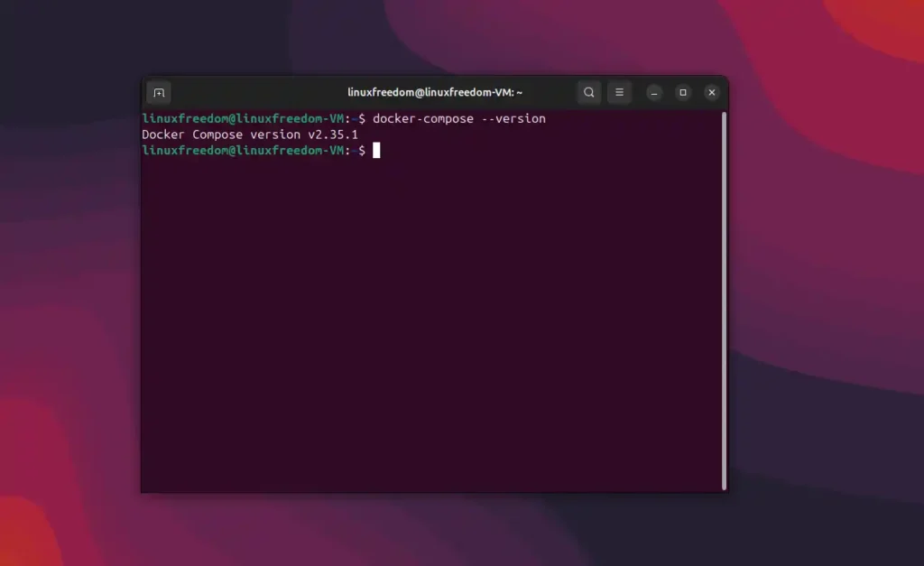This screenshot has width=924, height=566.
Task: Click the new tab icon on the left
Action: (158, 92)
